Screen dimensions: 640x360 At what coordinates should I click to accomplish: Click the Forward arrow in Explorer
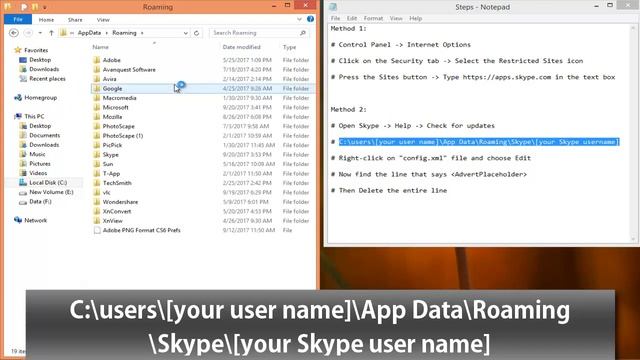tap(28, 33)
